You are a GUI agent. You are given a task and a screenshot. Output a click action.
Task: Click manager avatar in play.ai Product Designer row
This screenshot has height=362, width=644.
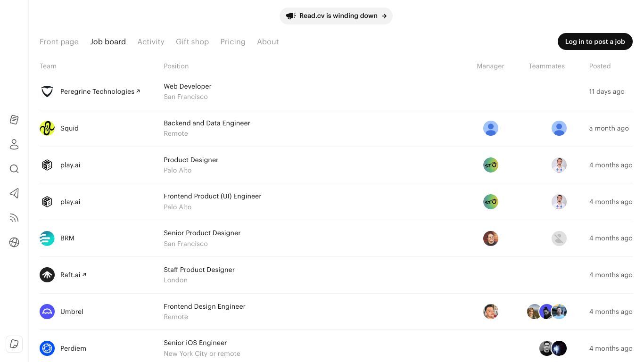491,165
